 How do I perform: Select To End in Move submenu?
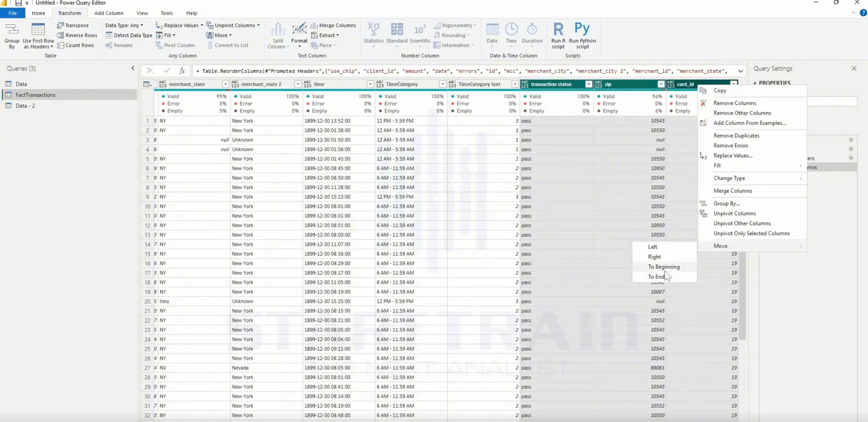[x=664, y=277]
